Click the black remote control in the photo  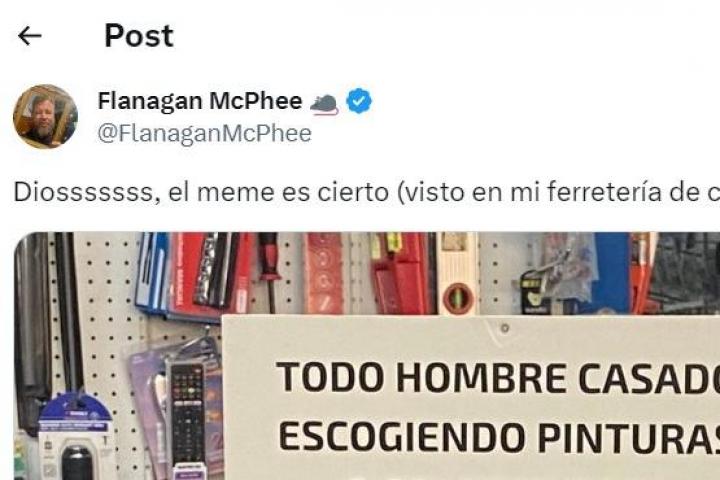pos(186,413)
